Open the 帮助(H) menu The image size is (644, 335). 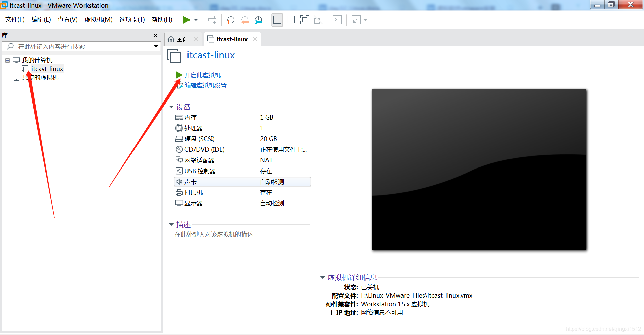point(162,20)
